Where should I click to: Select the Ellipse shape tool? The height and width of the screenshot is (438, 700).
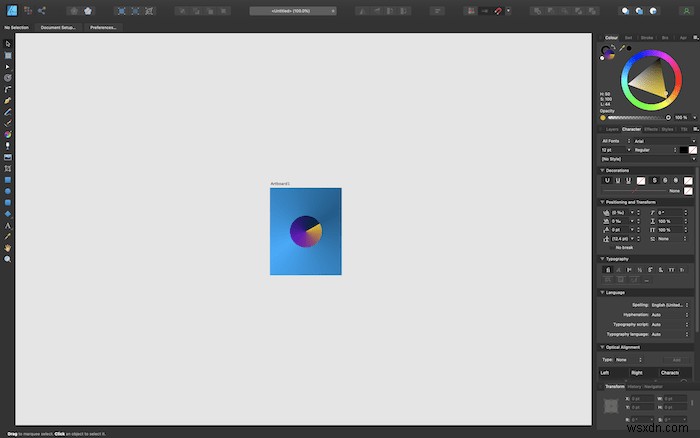coord(8,191)
